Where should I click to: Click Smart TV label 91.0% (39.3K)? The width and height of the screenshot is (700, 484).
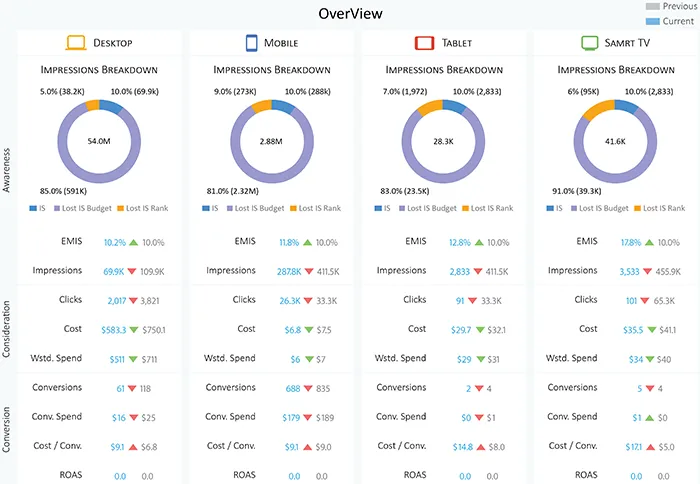tap(577, 191)
